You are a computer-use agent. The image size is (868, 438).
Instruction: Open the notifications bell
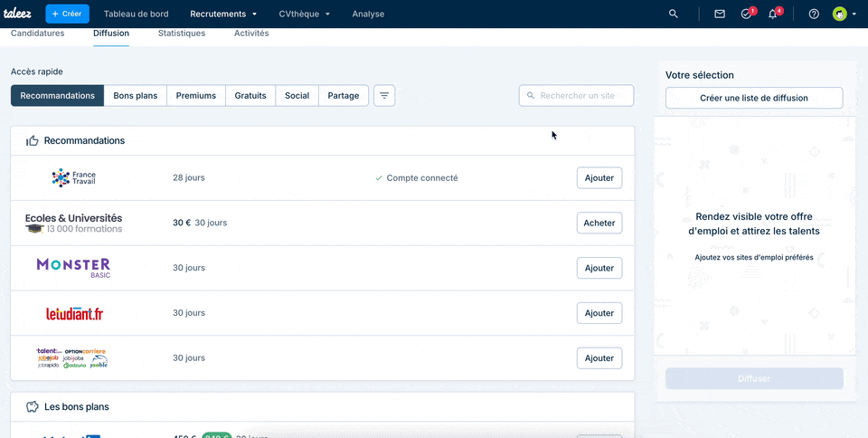pos(773,14)
